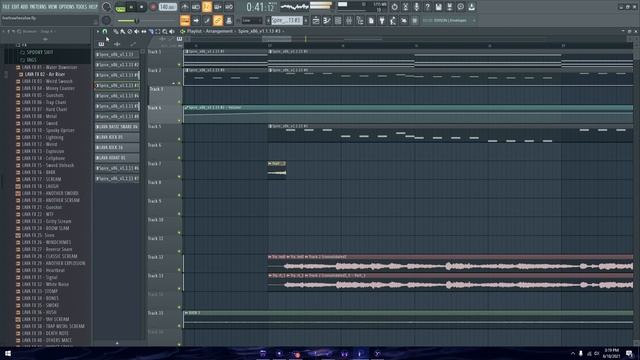640x360 pixels.
Task: Show automation clips tab in picker
Action: click(x=133, y=44)
